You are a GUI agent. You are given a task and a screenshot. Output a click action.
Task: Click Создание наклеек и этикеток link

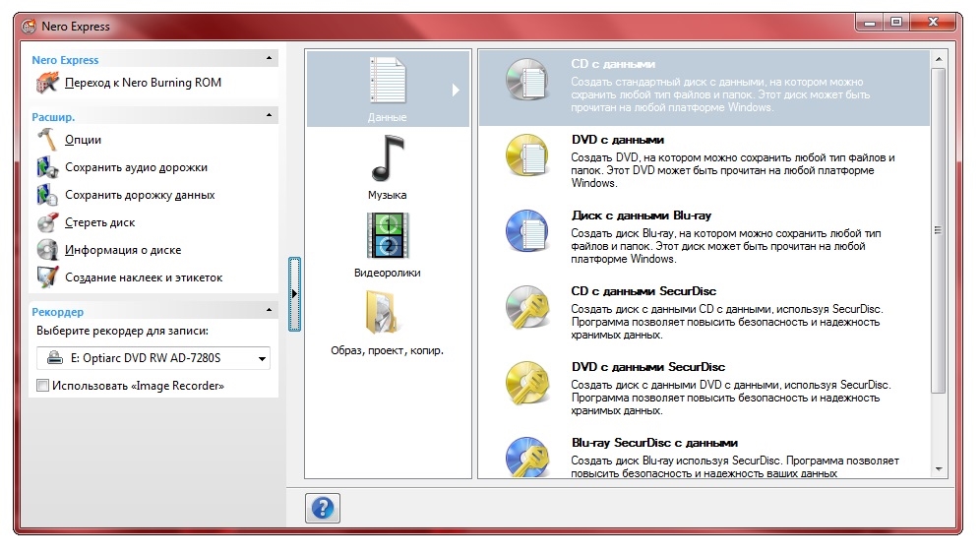pos(144,277)
